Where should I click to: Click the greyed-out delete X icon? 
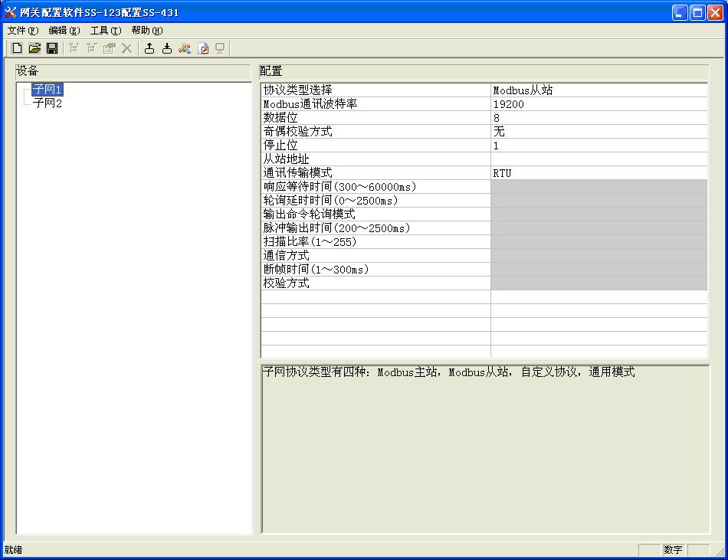coord(127,48)
